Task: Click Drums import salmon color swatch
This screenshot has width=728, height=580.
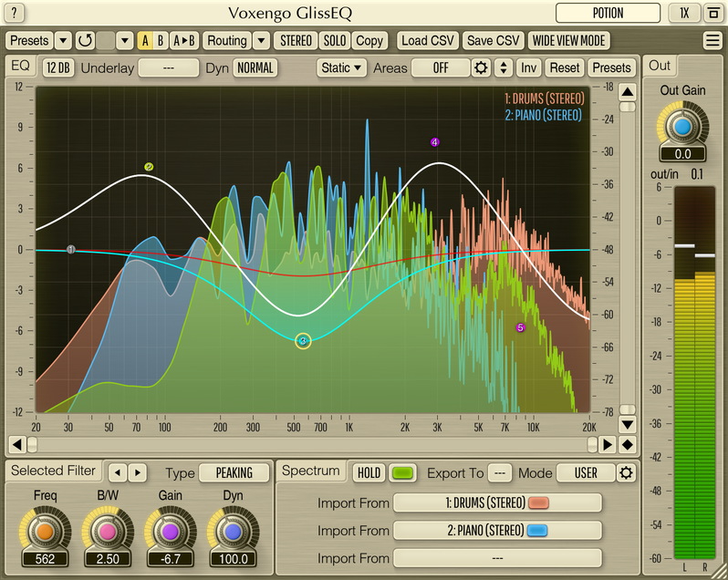Action: (538, 503)
